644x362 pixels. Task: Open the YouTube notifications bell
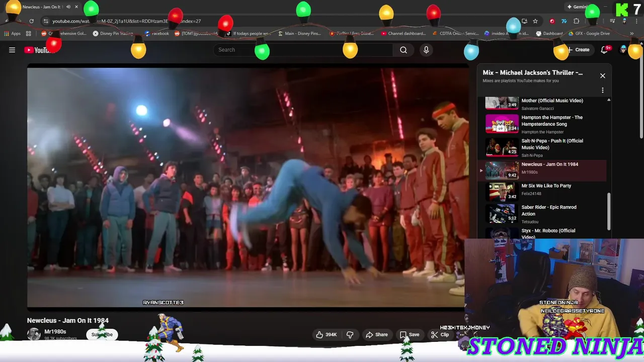(x=604, y=50)
